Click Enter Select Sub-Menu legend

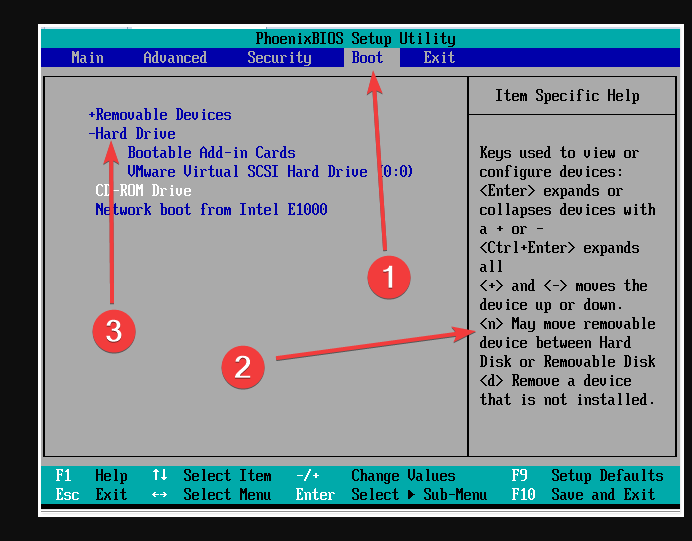391,495
